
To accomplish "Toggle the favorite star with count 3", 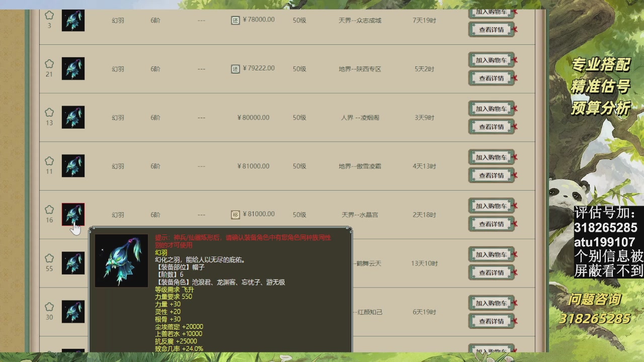I will point(49,15).
